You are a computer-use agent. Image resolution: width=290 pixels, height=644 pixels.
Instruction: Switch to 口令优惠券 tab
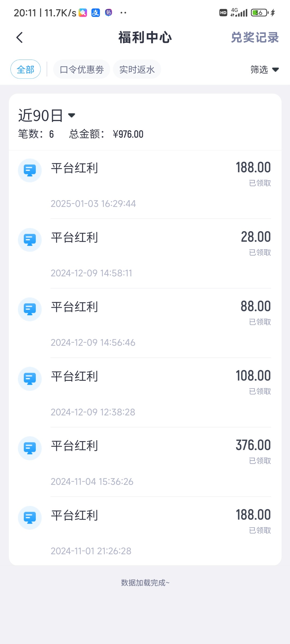82,69
